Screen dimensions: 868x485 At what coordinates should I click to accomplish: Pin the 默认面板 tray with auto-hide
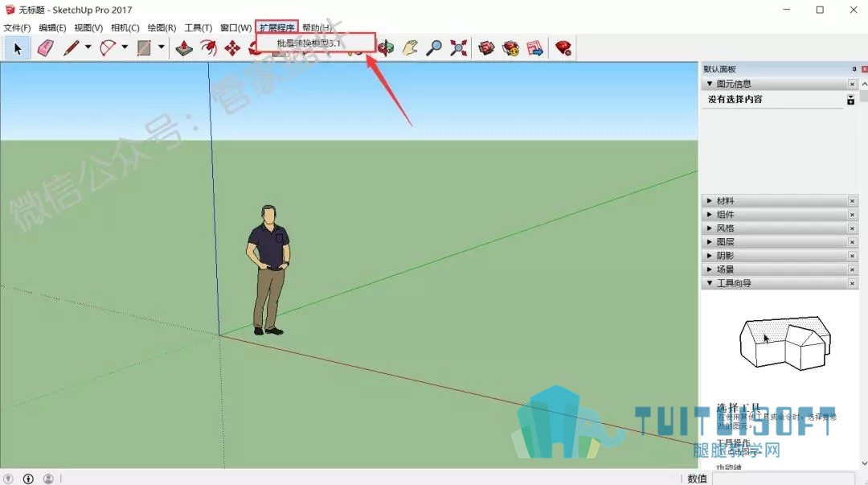pyautogui.click(x=854, y=69)
